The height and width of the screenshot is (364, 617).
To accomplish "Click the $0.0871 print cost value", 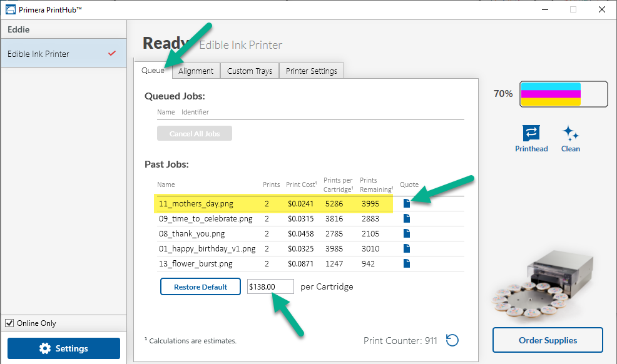I will (300, 263).
